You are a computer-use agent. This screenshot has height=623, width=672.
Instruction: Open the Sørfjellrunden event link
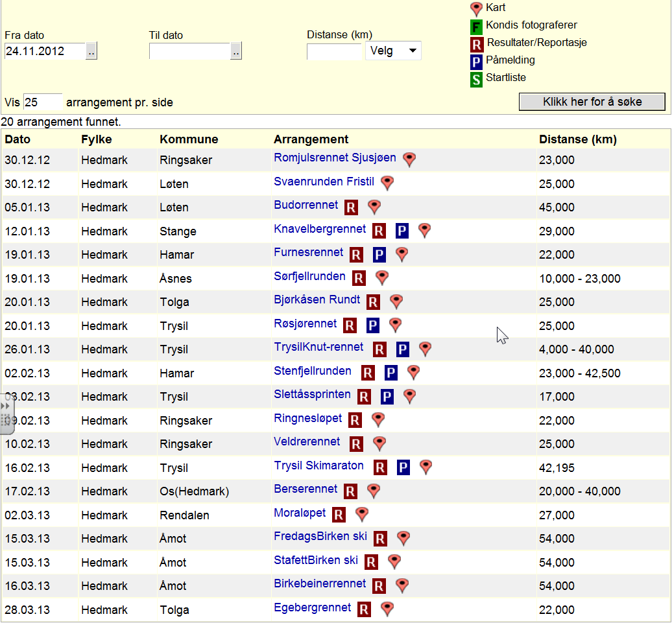(x=309, y=276)
